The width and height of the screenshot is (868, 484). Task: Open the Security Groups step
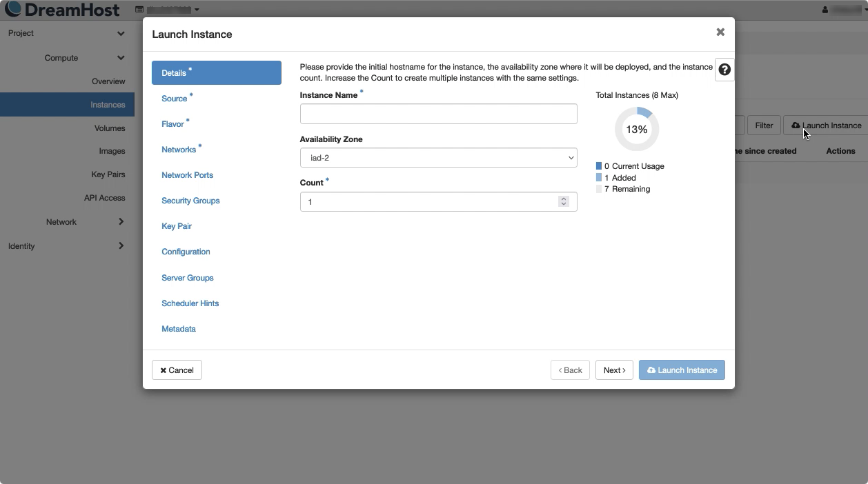tap(190, 201)
